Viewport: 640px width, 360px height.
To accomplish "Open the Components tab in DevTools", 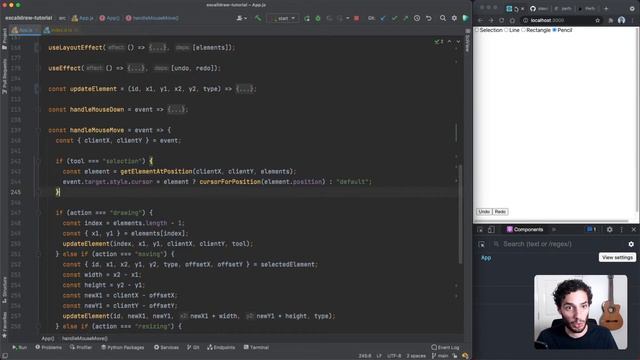I will coord(525,230).
